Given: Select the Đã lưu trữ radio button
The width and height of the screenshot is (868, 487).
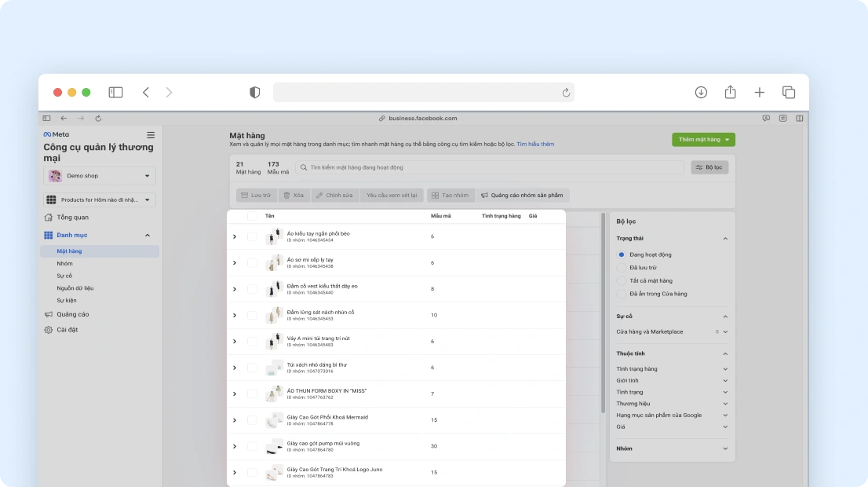Looking at the screenshot, I should tap(621, 268).
